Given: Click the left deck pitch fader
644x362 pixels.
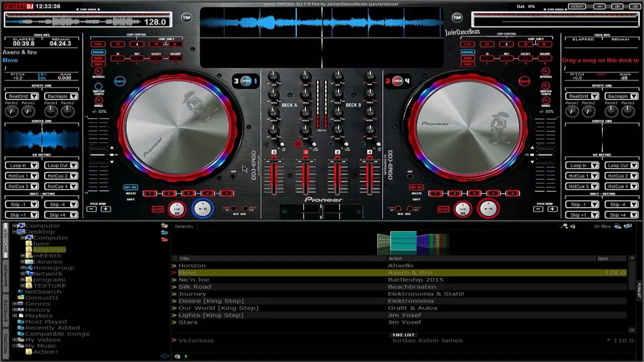Looking at the screenshot, I should pos(98,155).
